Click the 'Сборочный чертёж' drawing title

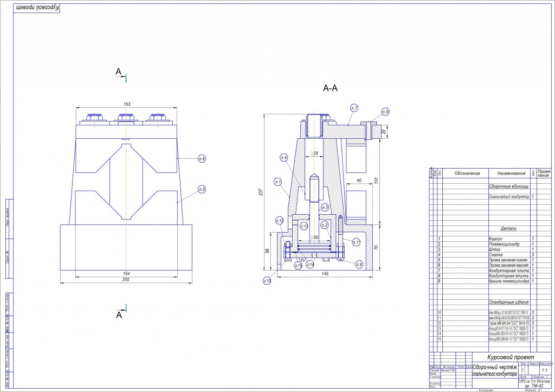494,368
